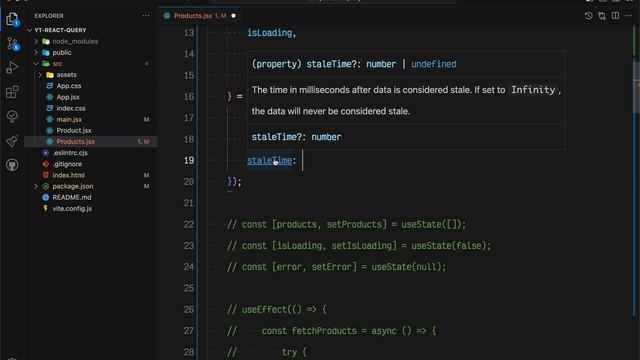Select Products.jsx in the explorer

pyautogui.click(x=91, y=142)
